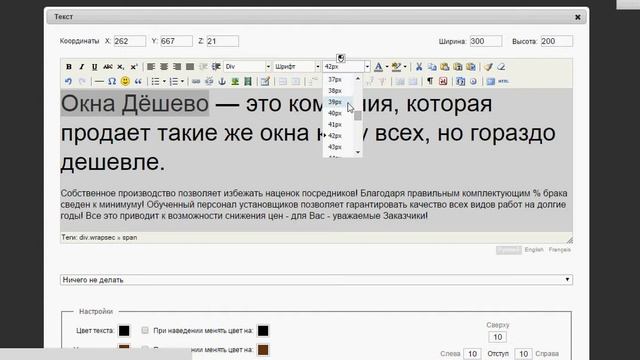This screenshot has width=640, height=360.
Task: Enable 'При наведении менять цвет на' next to Цвет текста
Action: [145, 330]
